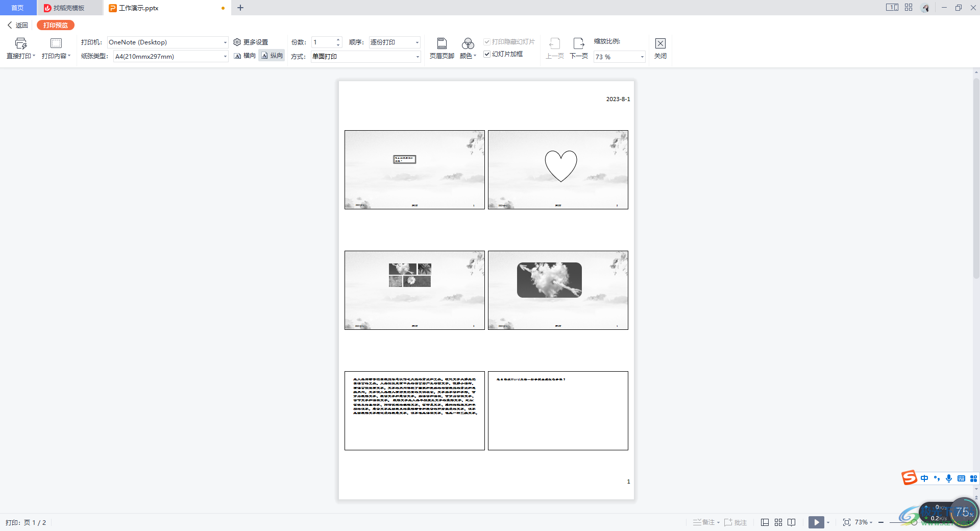Click the heart shape slide thumbnail
This screenshot has height=531, width=980.
tap(558, 170)
